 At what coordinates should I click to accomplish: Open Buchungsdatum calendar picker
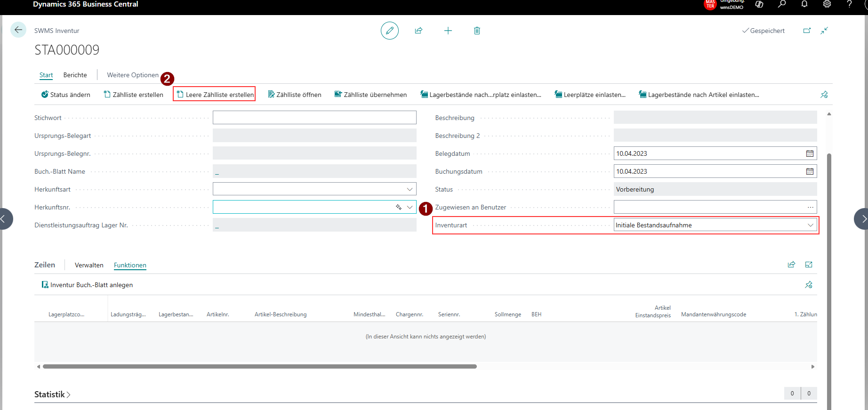(810, 171)
